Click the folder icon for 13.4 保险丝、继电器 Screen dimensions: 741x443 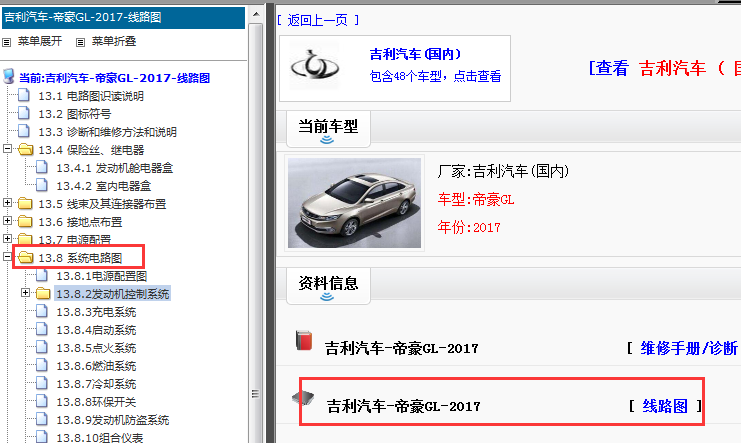pos(26,150)
